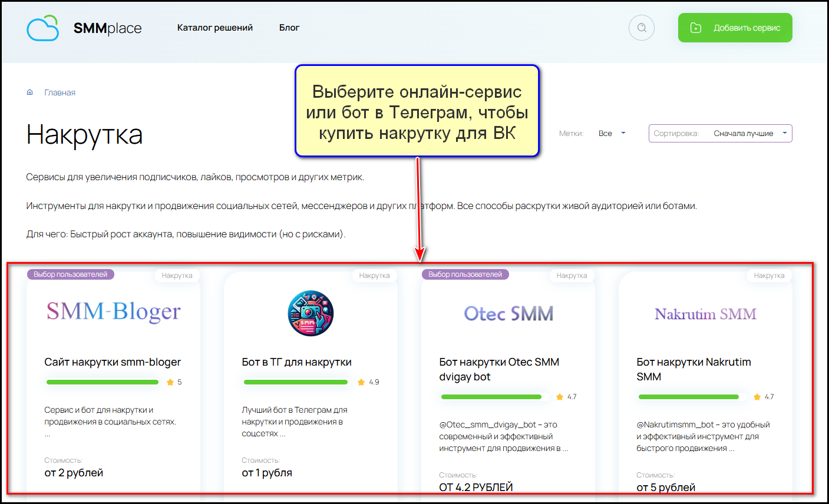Click the star icon beside rating 4.9
The height and width of the screenshot is (504, 829).
(361, 382)
